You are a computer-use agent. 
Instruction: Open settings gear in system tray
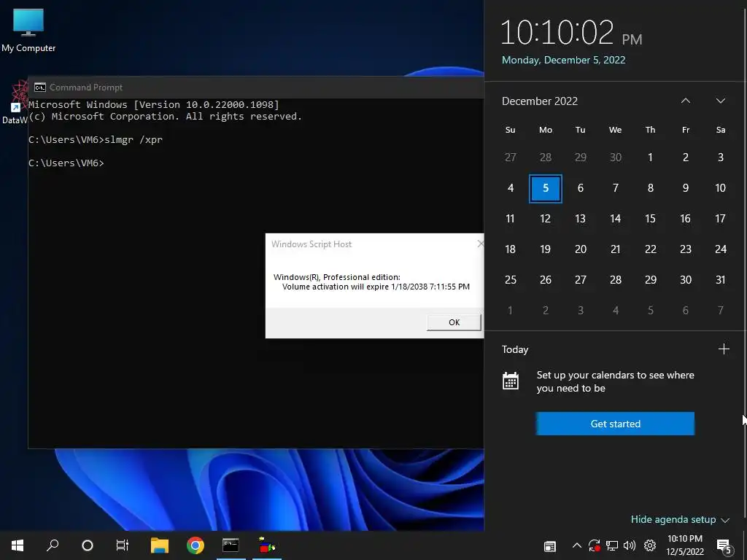click(650, 545)
